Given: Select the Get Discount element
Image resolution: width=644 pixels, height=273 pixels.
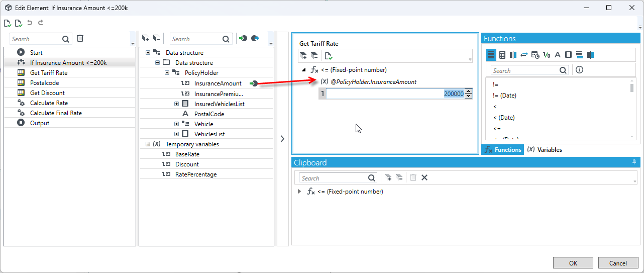Looking at the screenshot, I should coord(69,93).
